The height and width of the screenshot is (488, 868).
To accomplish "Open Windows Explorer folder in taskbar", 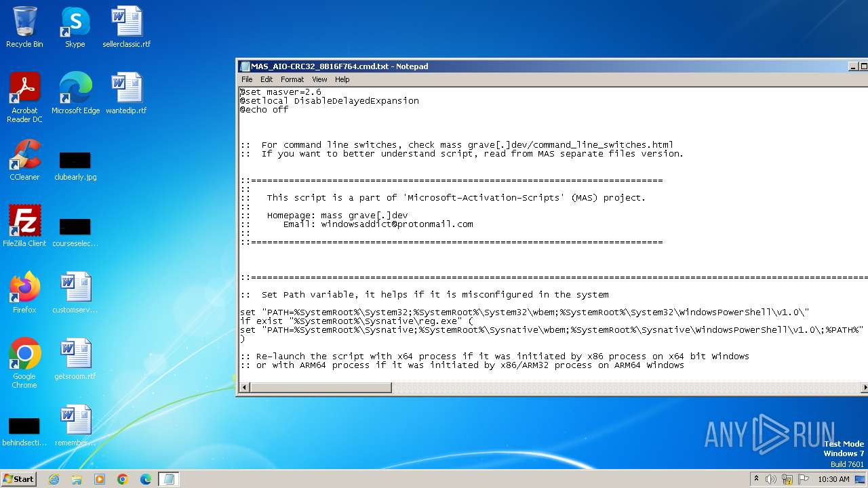I will (77, 479).
